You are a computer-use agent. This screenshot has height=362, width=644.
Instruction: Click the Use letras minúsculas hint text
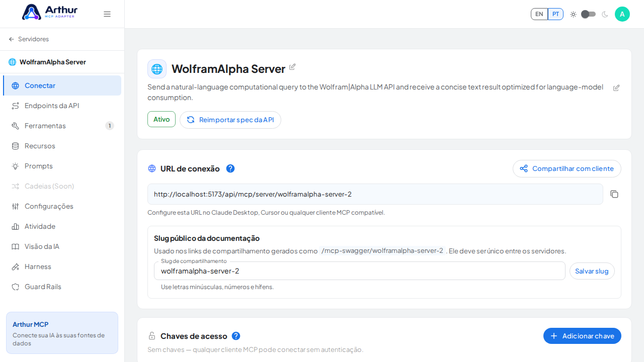point(217,287)
